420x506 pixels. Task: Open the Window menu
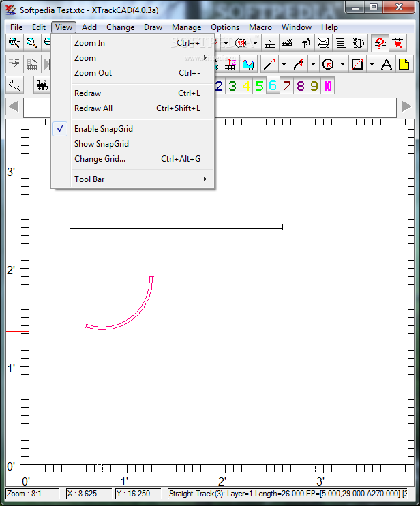tap(297, 27)
